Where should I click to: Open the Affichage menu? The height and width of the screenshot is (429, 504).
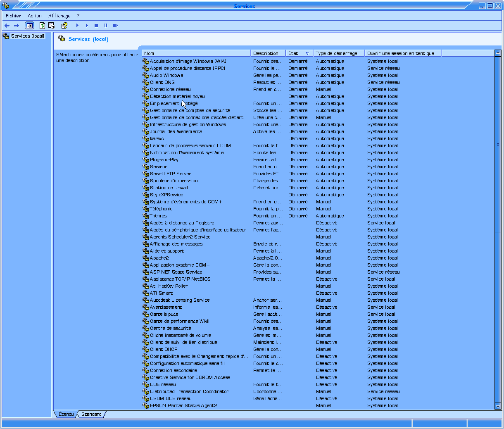[x=59, y=16]
